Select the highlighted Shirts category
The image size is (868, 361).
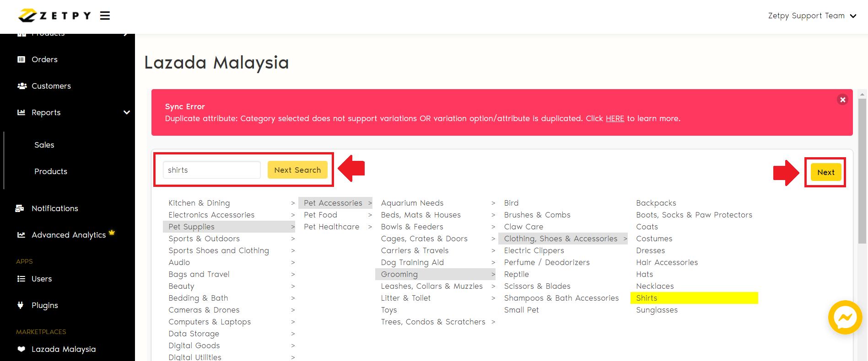click(694, 298)
